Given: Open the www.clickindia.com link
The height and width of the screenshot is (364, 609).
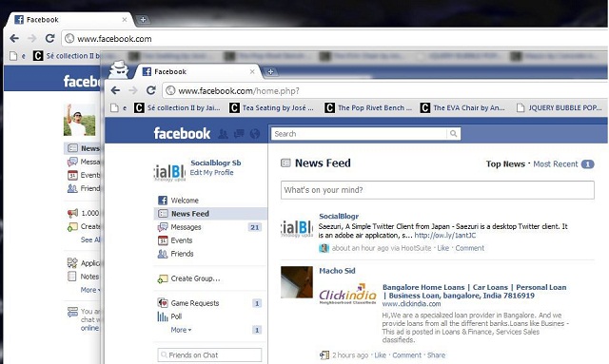Looking at the screenshot, I should pyautogui.click(x=411, y=304).
